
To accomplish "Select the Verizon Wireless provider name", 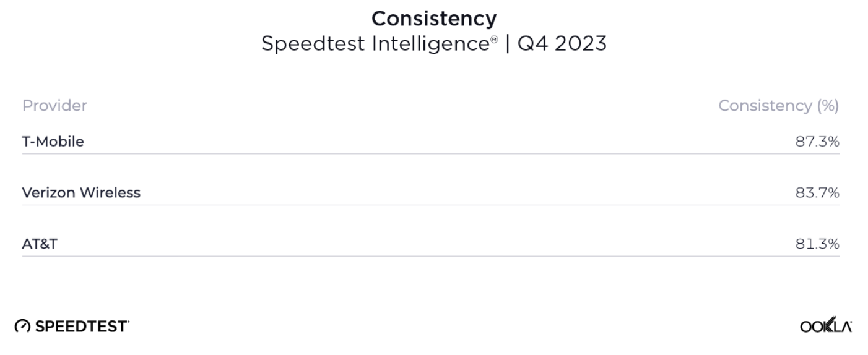I will (x=81, y=193).
